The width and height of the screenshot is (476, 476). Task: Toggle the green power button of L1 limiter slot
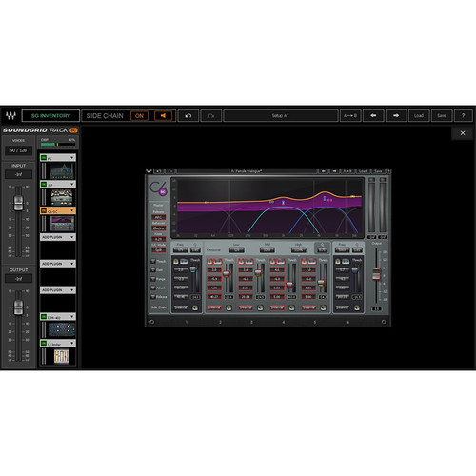coord(44,343)
